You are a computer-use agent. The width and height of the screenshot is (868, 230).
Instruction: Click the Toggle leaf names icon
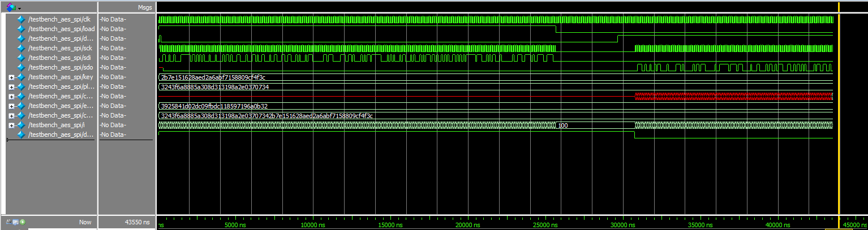pyautogui.click(x=8, y=222)
